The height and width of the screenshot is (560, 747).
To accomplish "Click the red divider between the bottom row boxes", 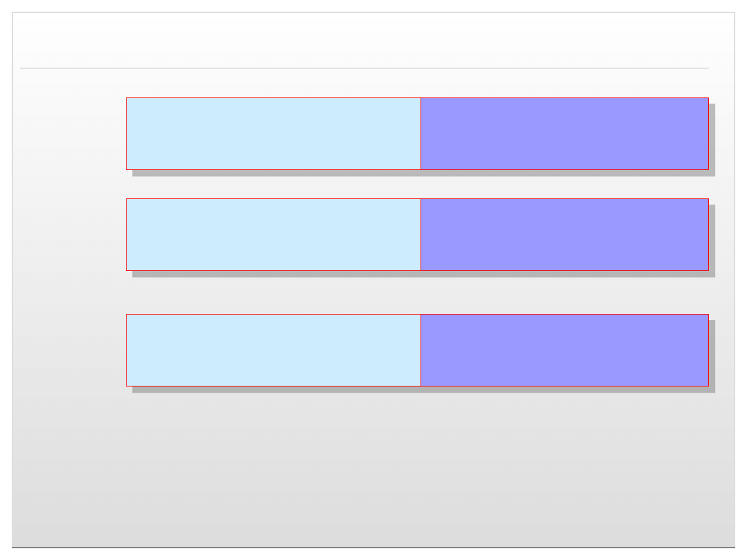I will pos(421,350).
